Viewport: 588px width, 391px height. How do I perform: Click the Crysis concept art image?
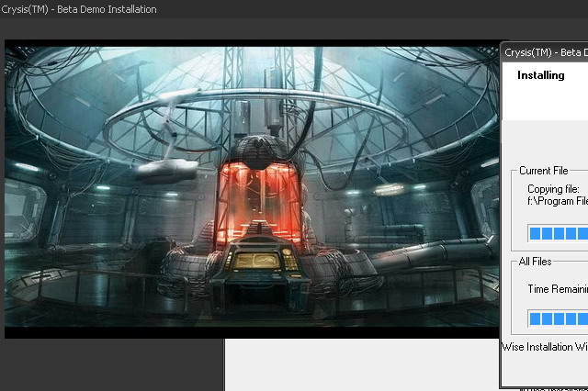point(252,189)
